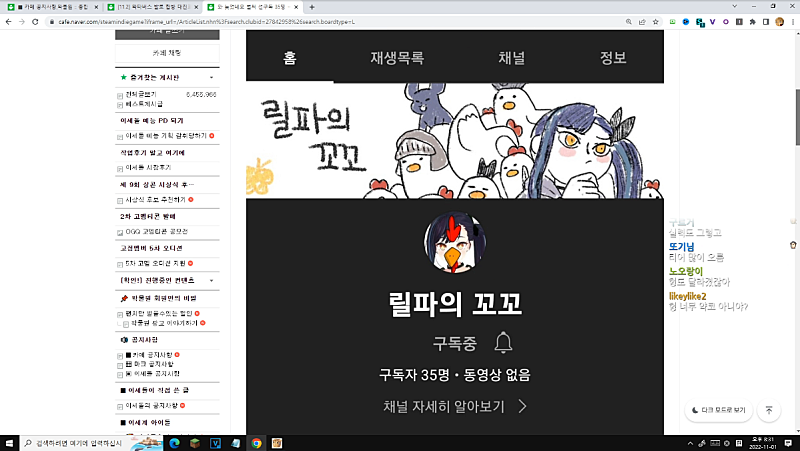Open the Chrome profile avatar
This screenshot has width=800, height=451.
click(779, 22)
